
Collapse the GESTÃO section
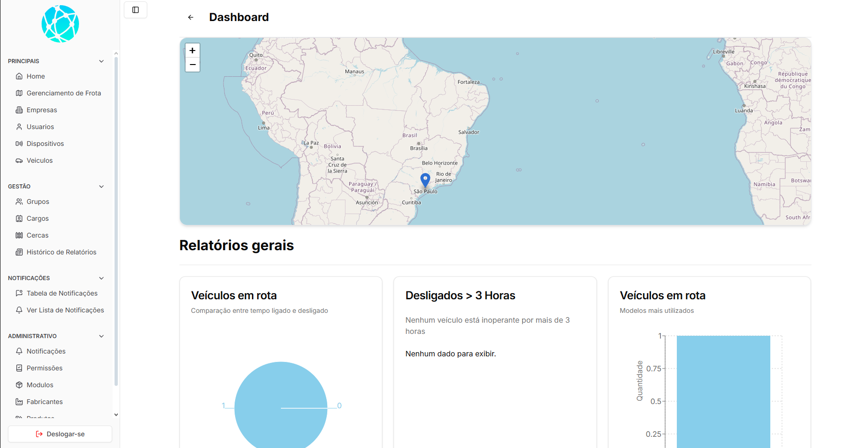click(101, 186)
